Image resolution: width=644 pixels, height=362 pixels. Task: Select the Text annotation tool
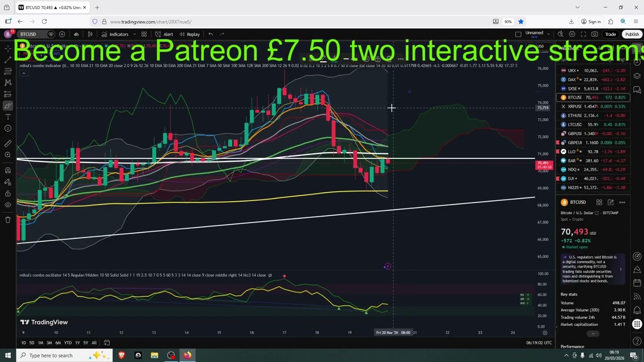click(x=8, y=117)
